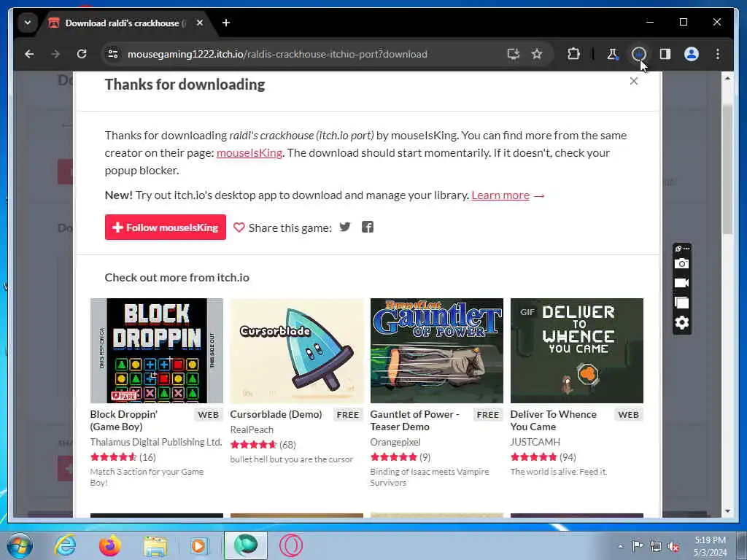Click the install app icon in address bar
Viewport: 747px width, 560px height.
(x=513, y=54)
